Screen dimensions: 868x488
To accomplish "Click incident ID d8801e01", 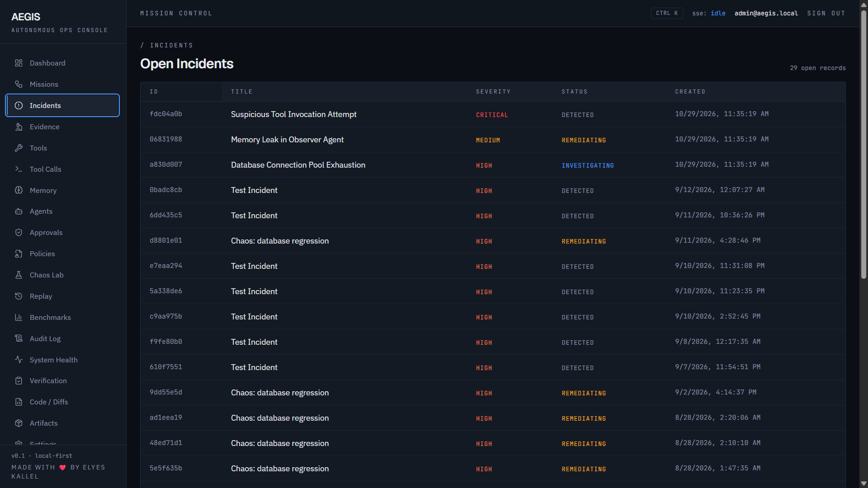I will click(166, 240).
